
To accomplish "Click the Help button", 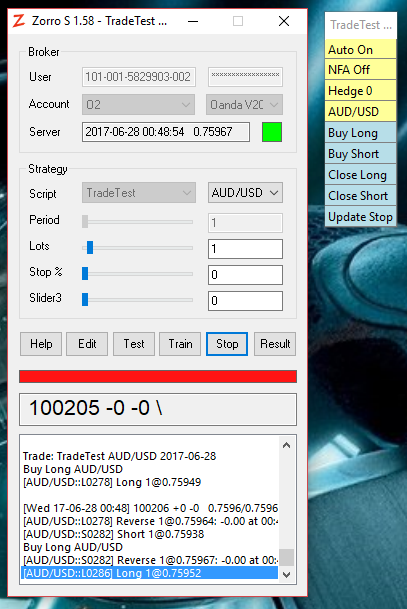I will [x=41, y=344].
